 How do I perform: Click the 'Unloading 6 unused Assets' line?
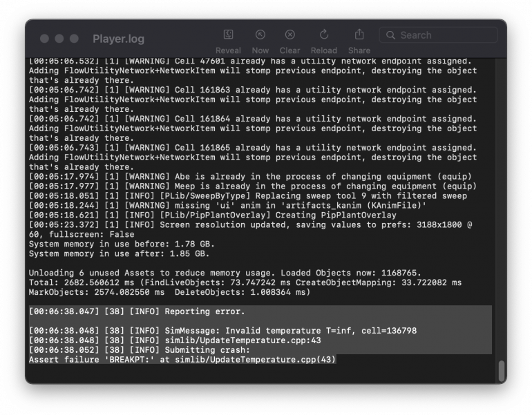(225, 273)
